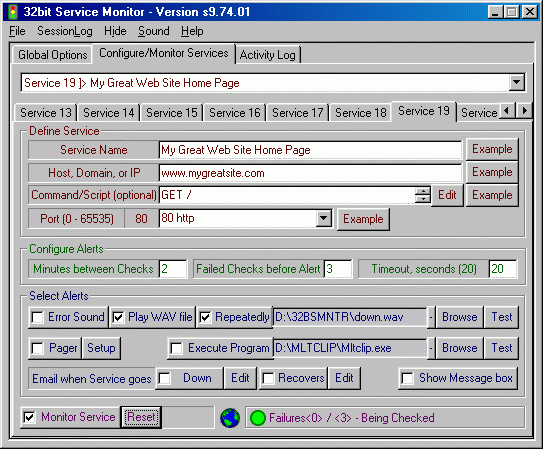The height and width of the screenshot is (449, 543).
Task: Open the Help menu
Action: (x=192, y=31)
